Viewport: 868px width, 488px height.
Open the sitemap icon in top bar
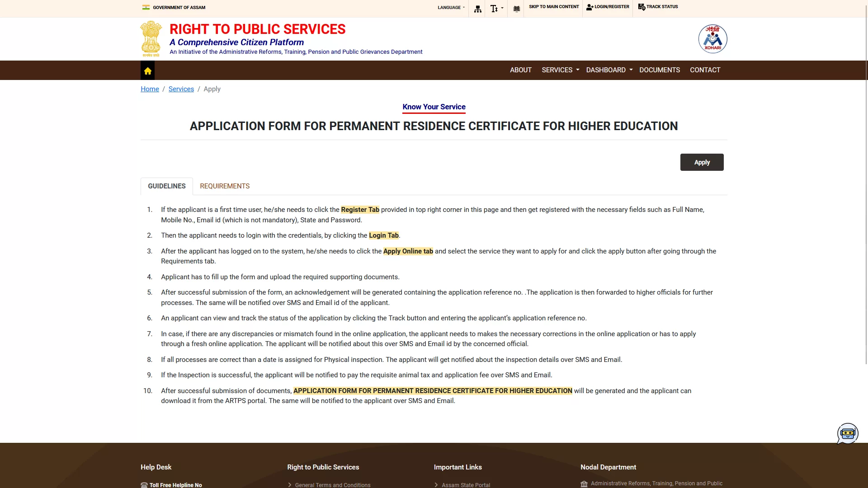477,8
